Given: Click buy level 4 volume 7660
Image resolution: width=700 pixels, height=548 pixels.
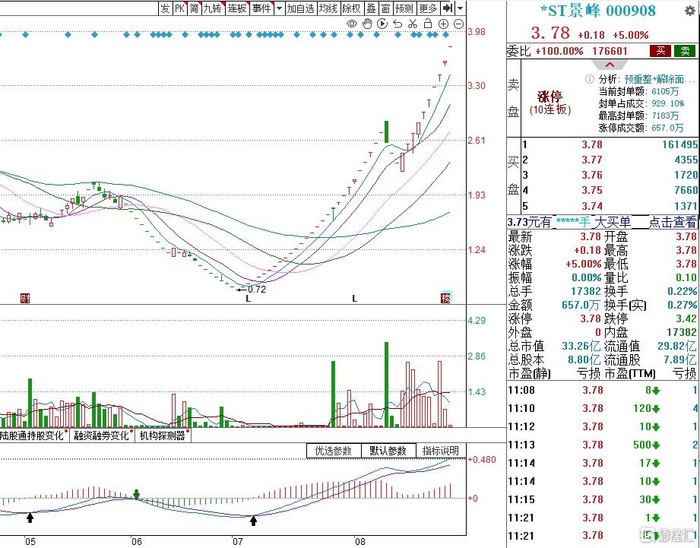Looking at the screenshot, I should 686,191.
